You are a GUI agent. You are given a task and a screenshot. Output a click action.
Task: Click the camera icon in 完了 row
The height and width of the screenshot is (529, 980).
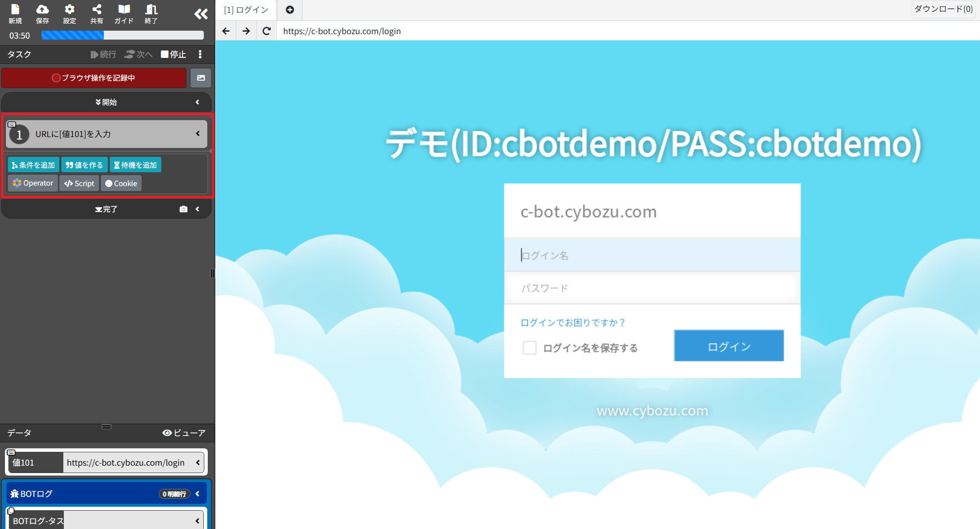coord(184,209)
